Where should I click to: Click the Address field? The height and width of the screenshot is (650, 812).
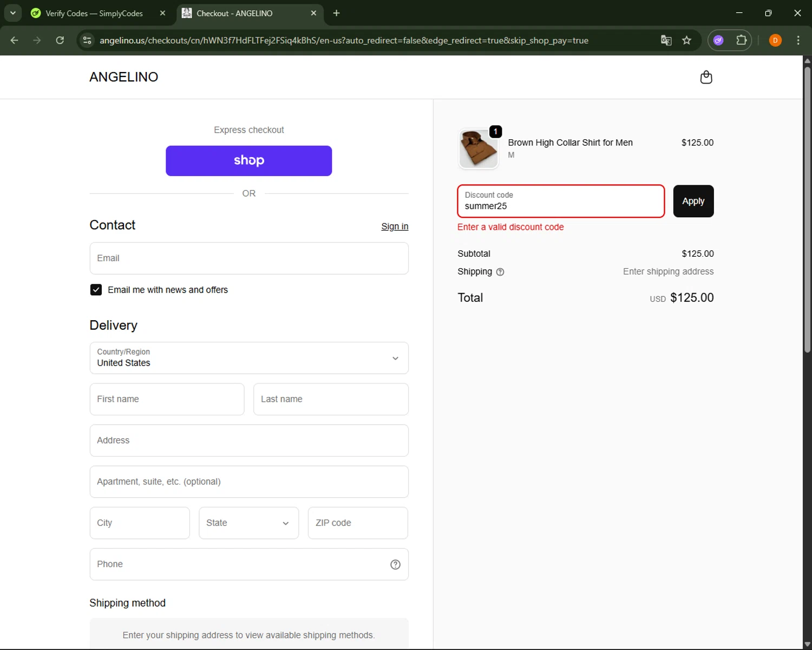[249, 440]
